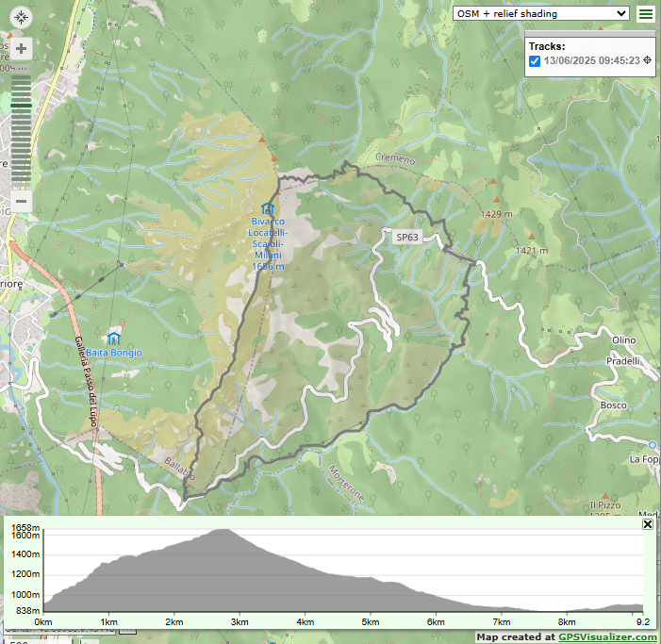Click the Cremeno place label
This screenshot has height=644, width=661.
point(395,158)
